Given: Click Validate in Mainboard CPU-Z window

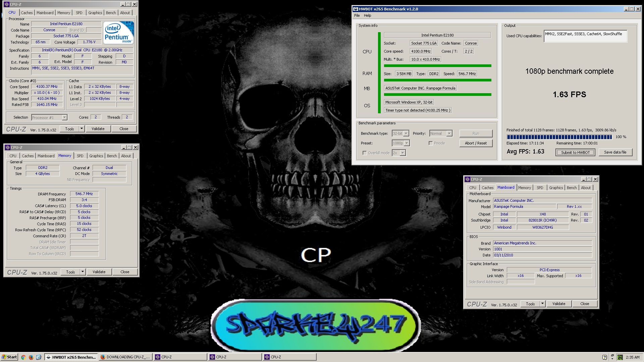Looking at the screenshot, I should click(x=559, y=304).
